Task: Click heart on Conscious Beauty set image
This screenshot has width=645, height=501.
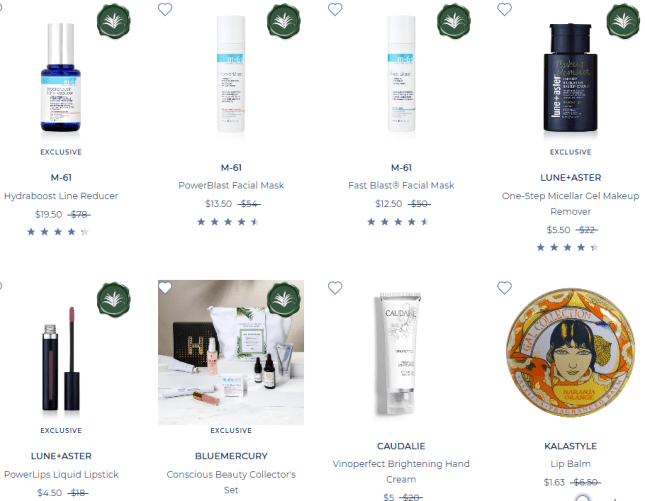Action: tap(165, 288)
